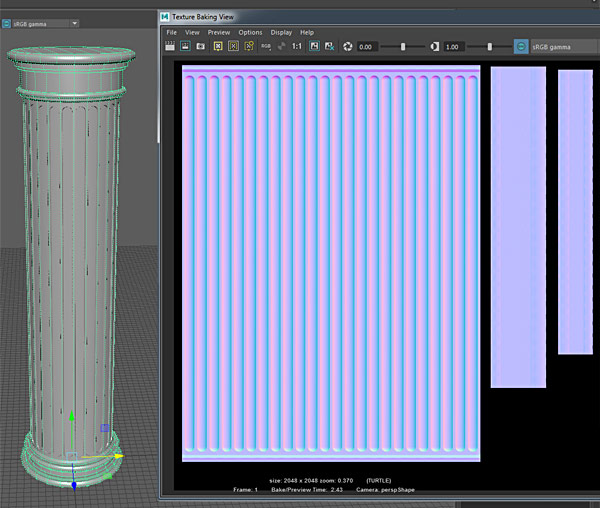
Task: Click the keep image icon
Action: pyautogui.click(x=314, y=47)
